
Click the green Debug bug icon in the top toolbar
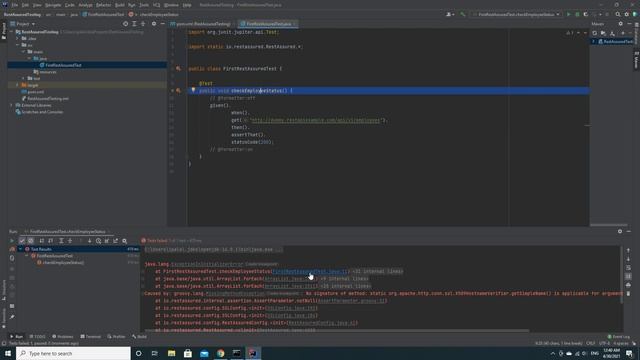(577, 14)
